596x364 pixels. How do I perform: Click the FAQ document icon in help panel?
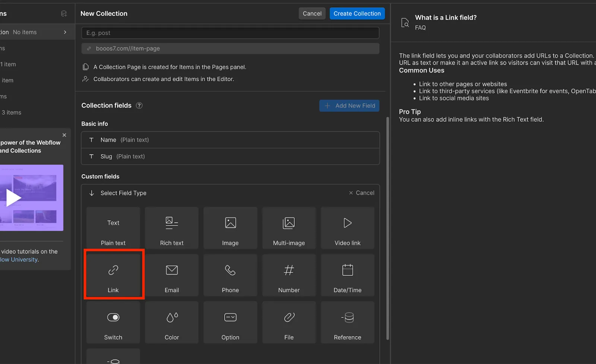405,23
